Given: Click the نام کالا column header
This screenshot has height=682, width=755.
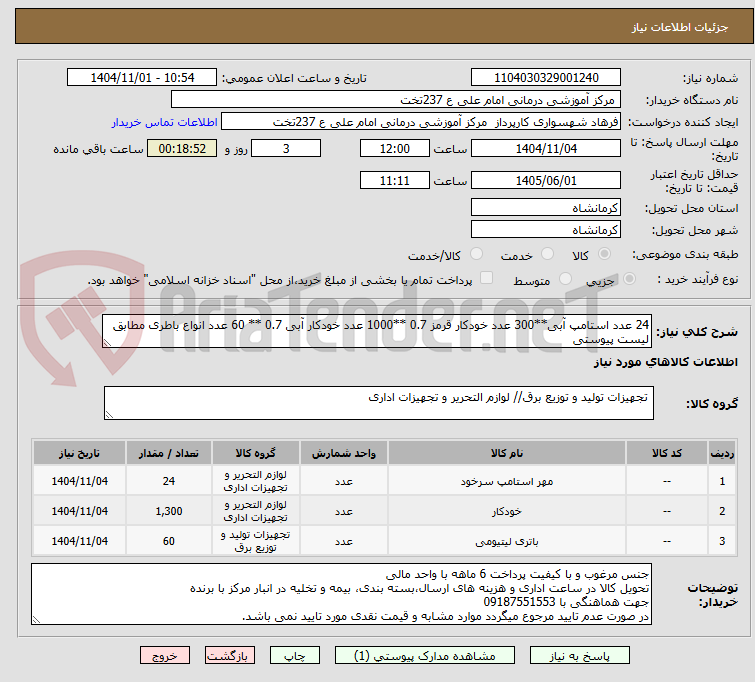Looking at the screenshot, I should pos(507,453).
